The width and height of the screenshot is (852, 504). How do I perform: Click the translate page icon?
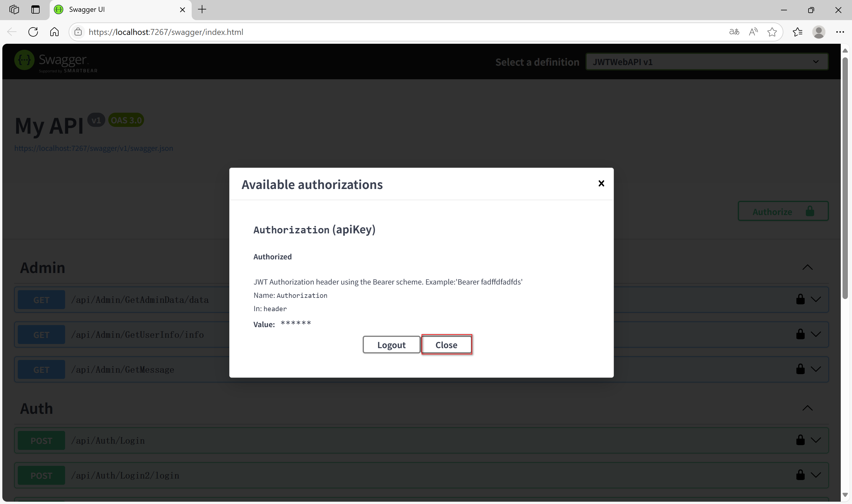734,32
